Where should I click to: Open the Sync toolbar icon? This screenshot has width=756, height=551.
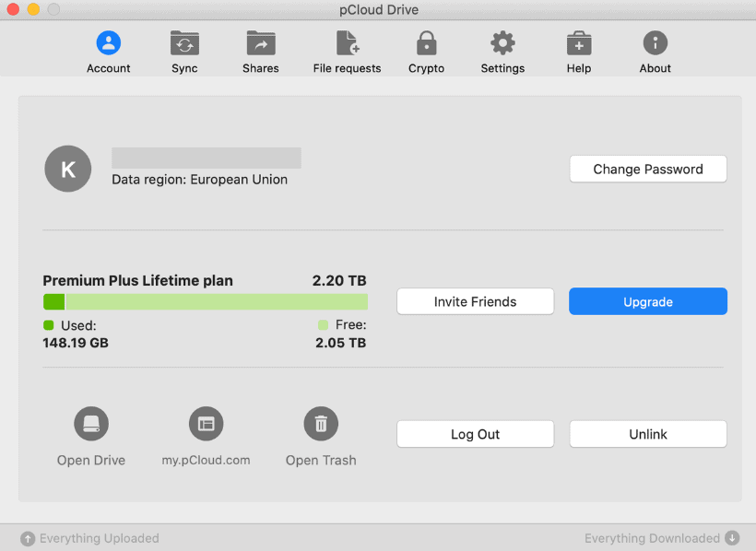[x=184, y=43]
